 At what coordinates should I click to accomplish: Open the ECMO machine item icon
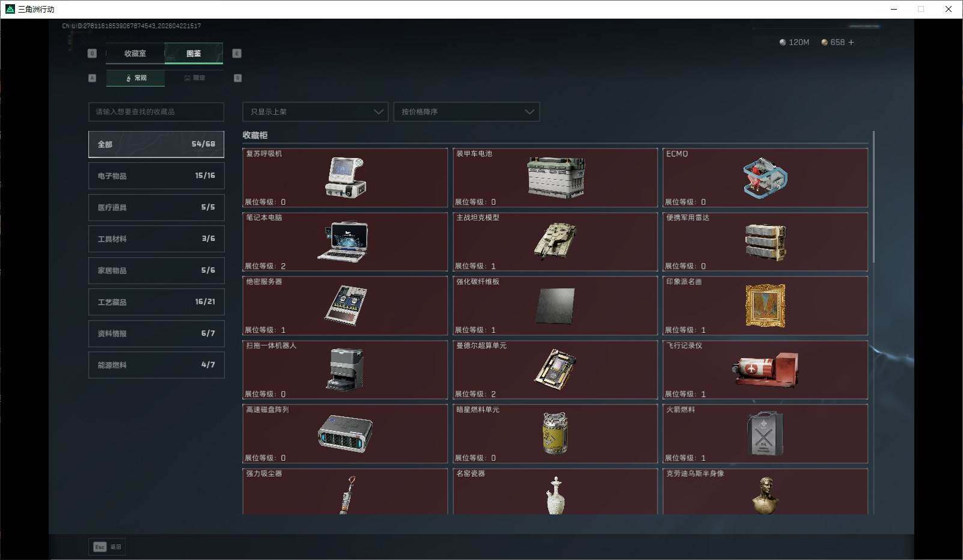[x=765, y=178]
